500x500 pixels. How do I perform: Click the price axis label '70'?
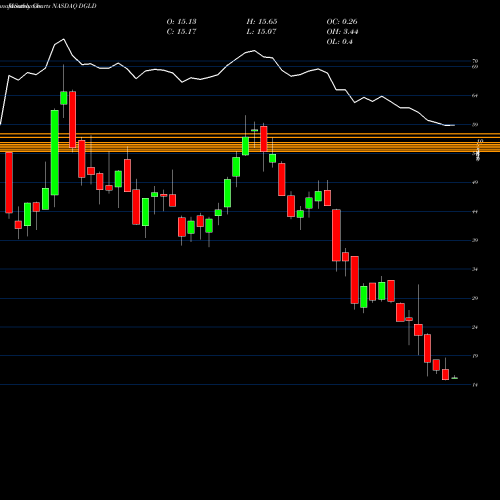[475, 61]
